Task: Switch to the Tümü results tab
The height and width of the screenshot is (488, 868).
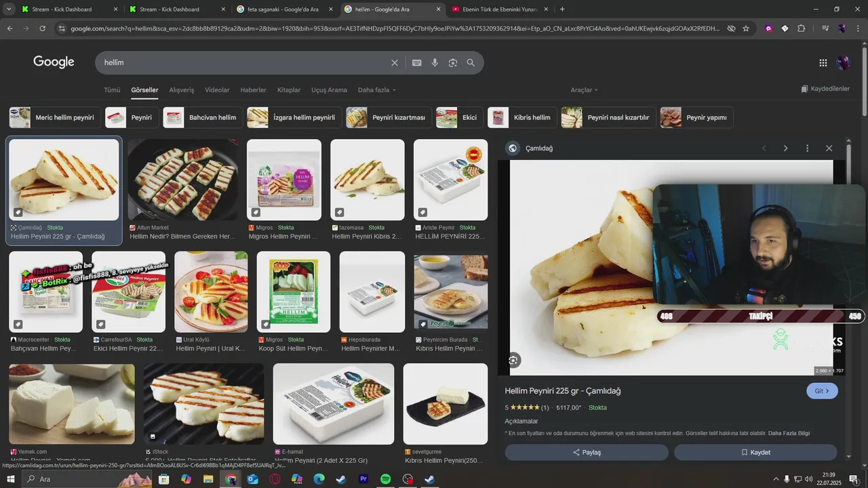Action: (x=112, y=89)
